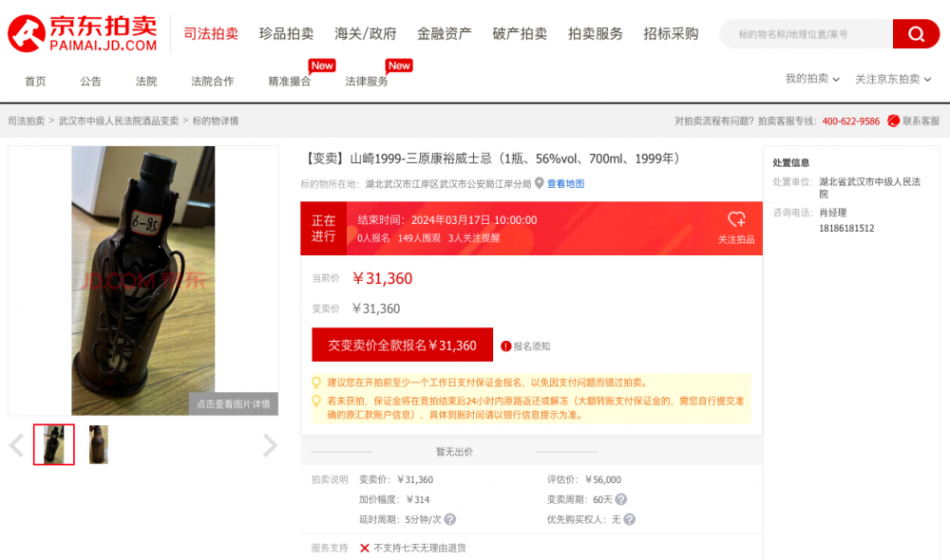Select the second bottle thumbnail
Screen dimensions: 950x560
click(99, 444)
